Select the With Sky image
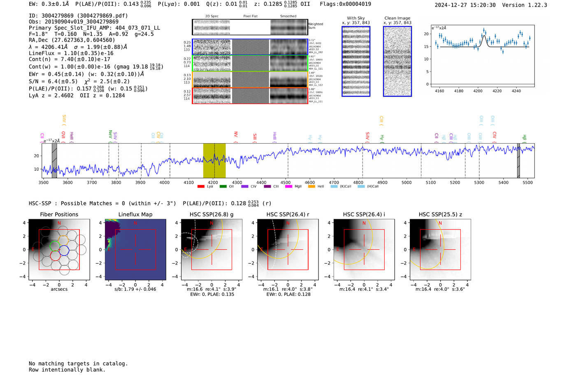576x392 pixels. [x=356, y=61]
